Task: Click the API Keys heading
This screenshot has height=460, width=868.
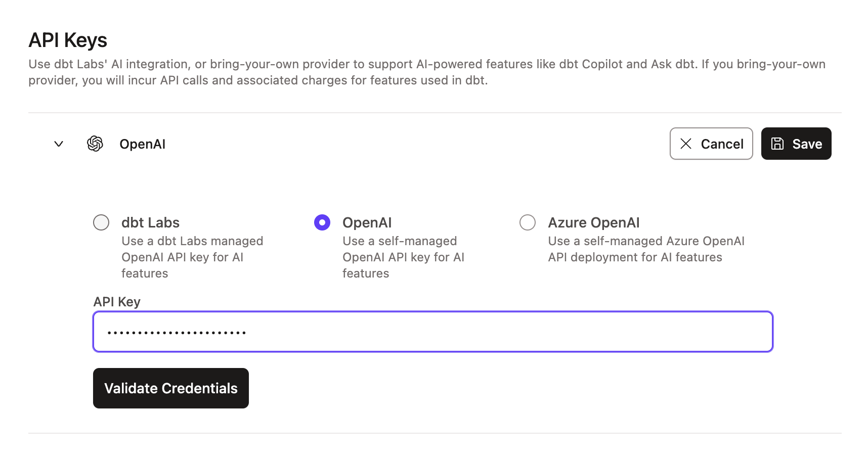Action: (x=68, y=40)
